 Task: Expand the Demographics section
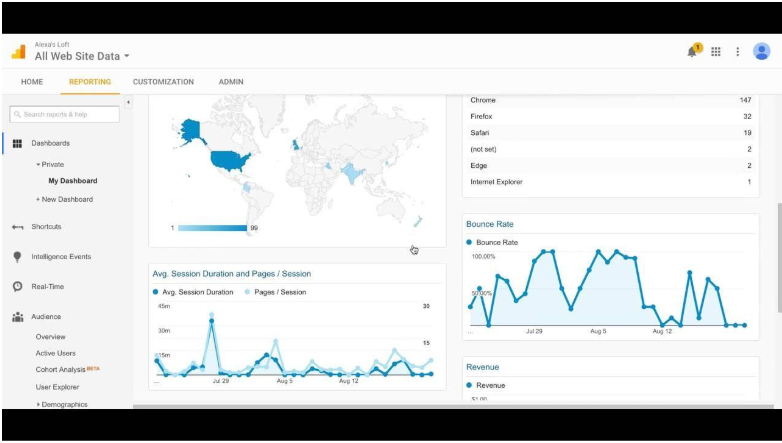(38, 405)
